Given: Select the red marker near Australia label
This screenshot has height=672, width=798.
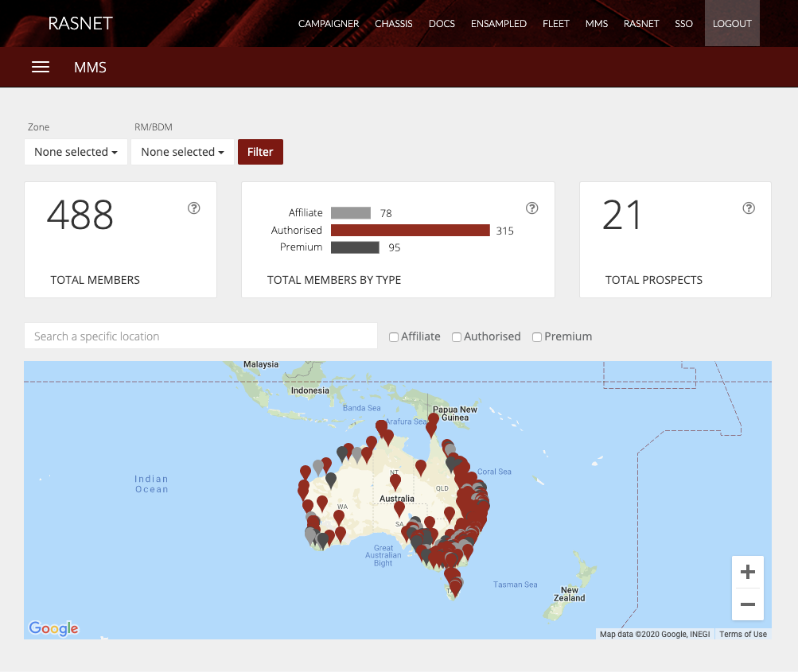Looking at the screenshot, I should pos(399,509).
